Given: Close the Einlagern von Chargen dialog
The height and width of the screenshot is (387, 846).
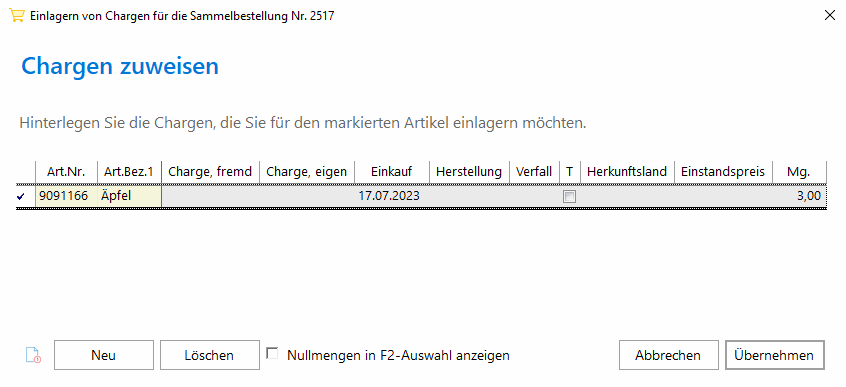Looking at the screenshot, I should tap(830, 16).
